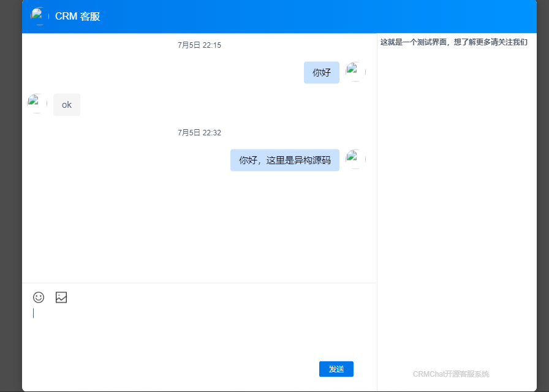Click the CRM 客服 header avatar
Screen dimensions: 549x392
[38, 17]
